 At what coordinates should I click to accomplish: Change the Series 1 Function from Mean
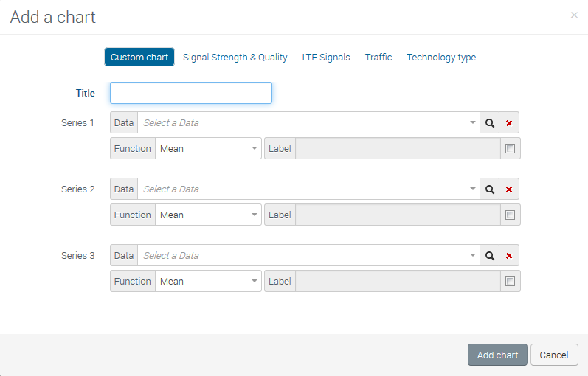208,149
